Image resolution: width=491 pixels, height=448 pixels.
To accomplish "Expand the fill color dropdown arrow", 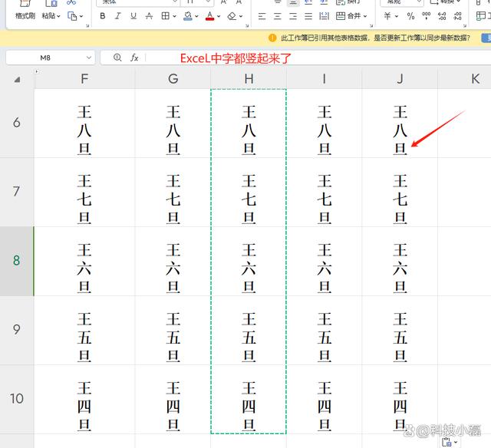I will click(x=196, y=16).
